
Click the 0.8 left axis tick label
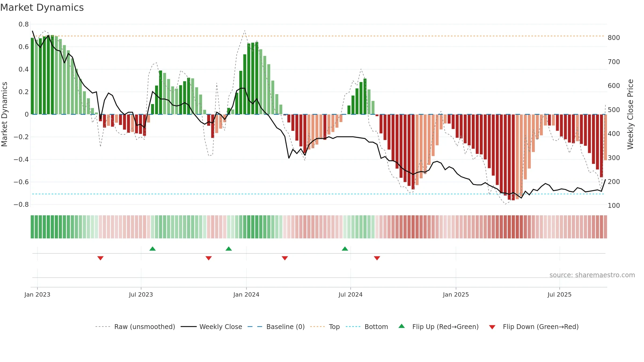(x=24, y=24)
